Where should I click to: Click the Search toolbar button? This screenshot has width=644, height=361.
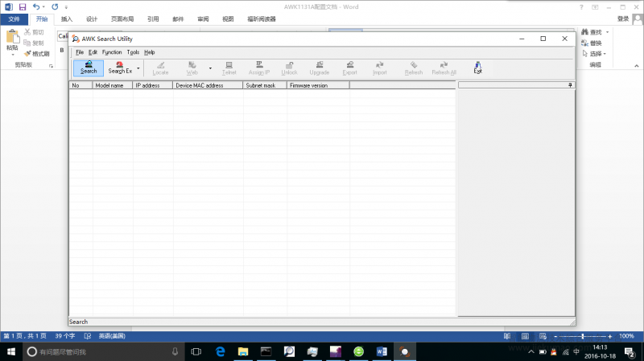click(89, 68)
